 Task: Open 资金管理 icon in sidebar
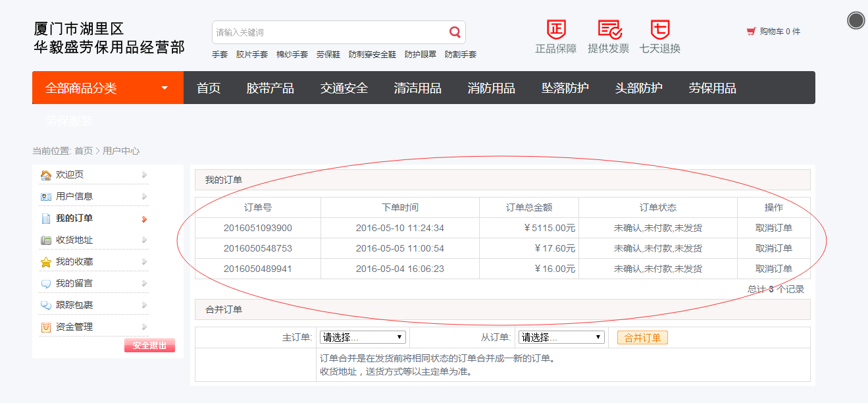46,327
